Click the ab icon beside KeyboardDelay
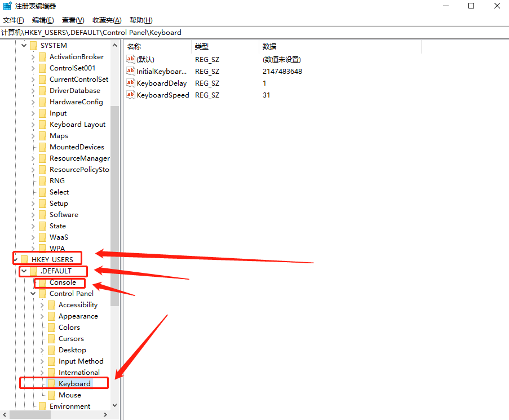Image resolution: width=509 pixels, height=420 pixels. coord(130,83)
